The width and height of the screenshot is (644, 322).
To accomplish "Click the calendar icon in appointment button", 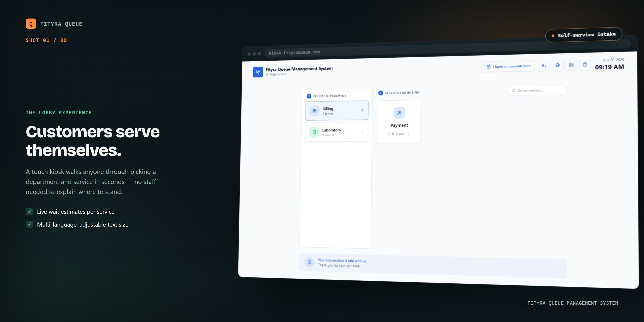I will [x=488, y=67].
